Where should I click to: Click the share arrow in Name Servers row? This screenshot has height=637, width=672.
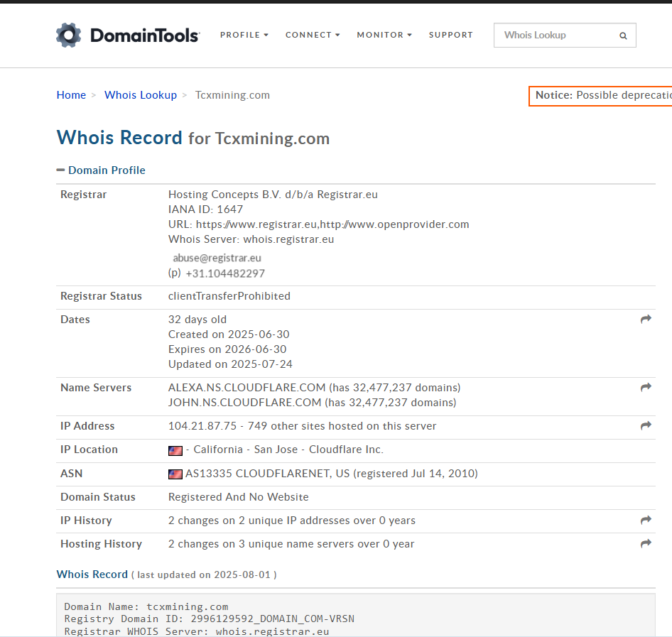point(646,387)
